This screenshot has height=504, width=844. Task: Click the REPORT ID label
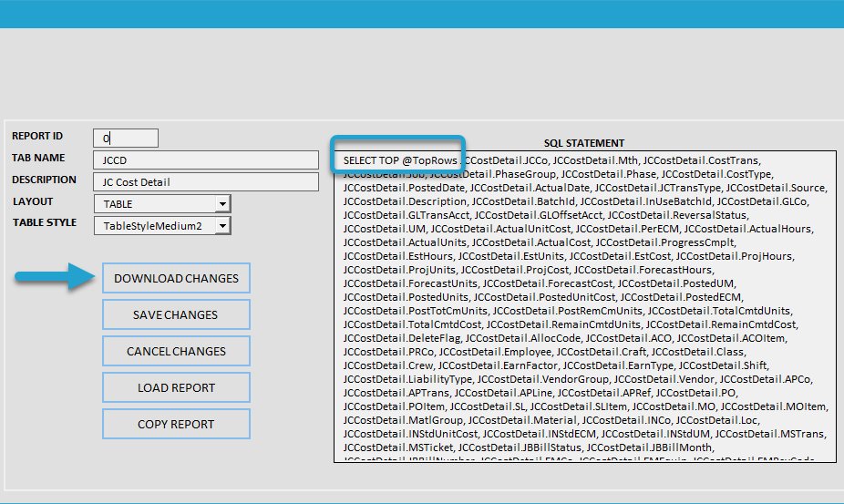pos(37,136)
